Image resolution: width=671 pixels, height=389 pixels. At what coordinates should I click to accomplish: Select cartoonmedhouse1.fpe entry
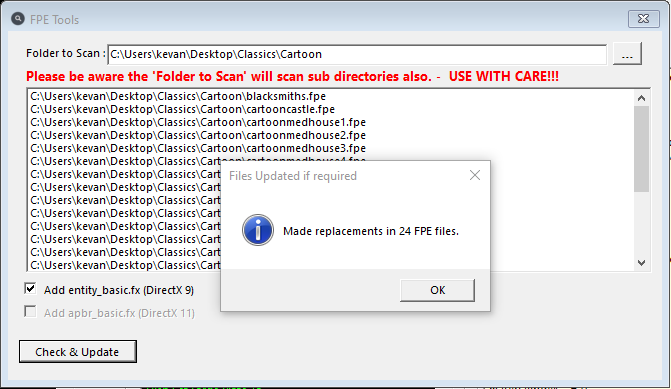point(198,122)
